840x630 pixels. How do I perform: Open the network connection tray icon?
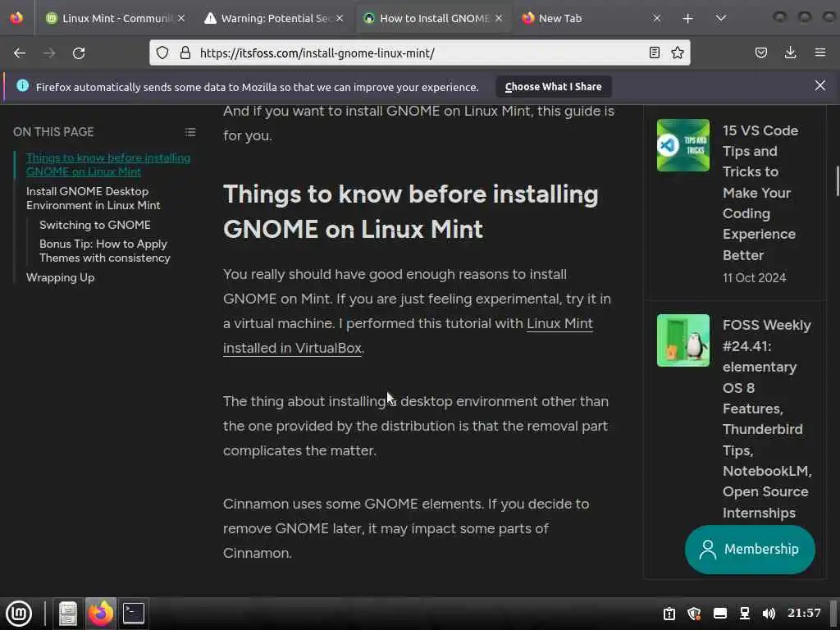click(745, 614)
